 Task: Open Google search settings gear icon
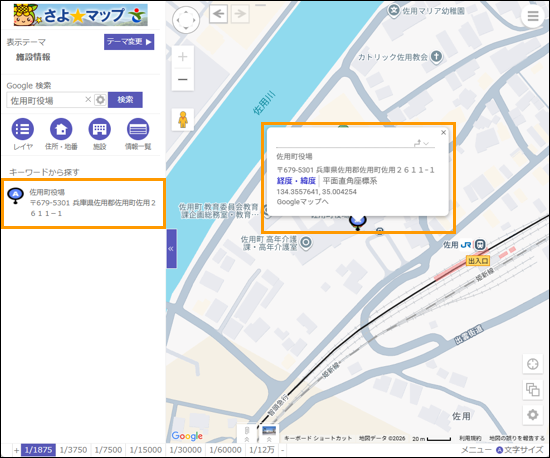(100, 100)
